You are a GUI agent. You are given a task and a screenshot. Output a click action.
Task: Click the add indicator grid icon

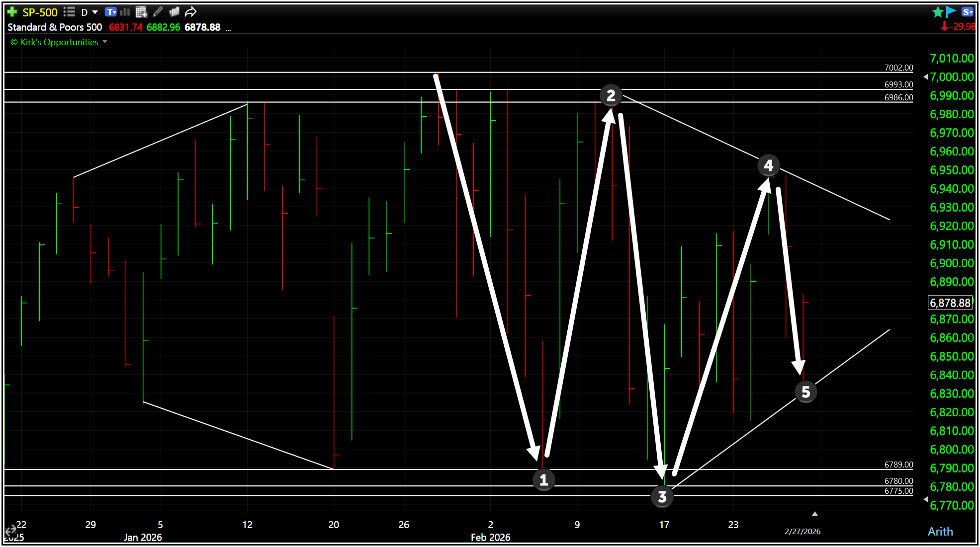pyautogui.click(x=141, y=12)
